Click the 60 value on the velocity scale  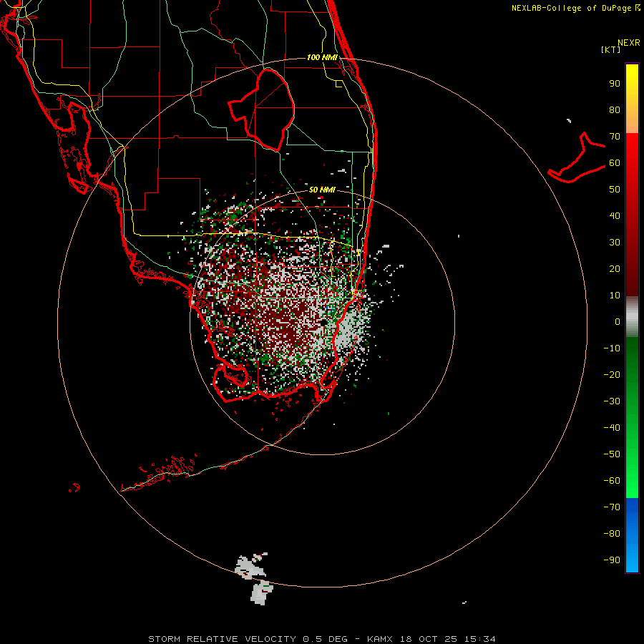pyautogui.click(x=615, y=162)
